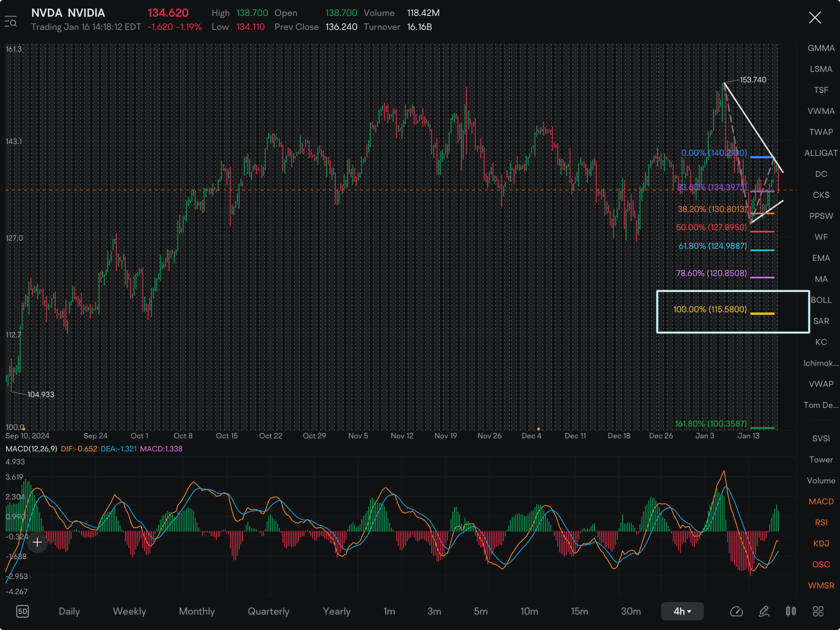Toggle the WMSR sub-indicator
840x630 pixels.
click(821, 586)
